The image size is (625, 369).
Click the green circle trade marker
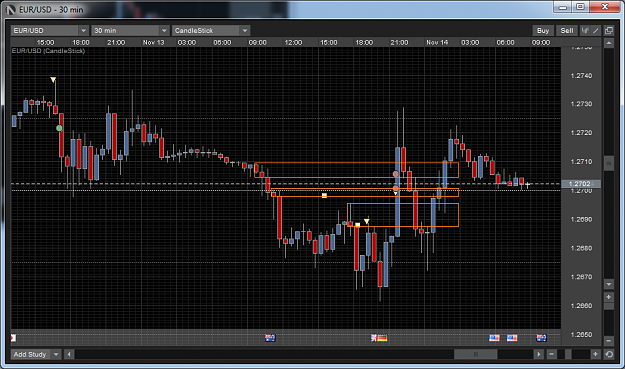pos(59,128)
